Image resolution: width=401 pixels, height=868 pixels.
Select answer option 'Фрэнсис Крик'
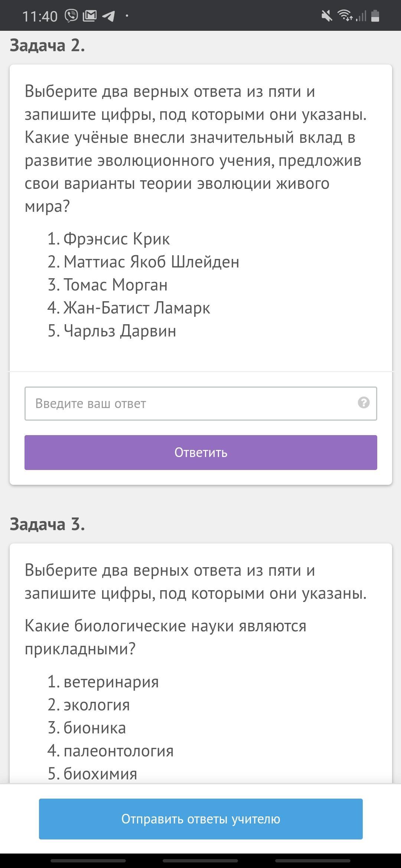(117, 239)
